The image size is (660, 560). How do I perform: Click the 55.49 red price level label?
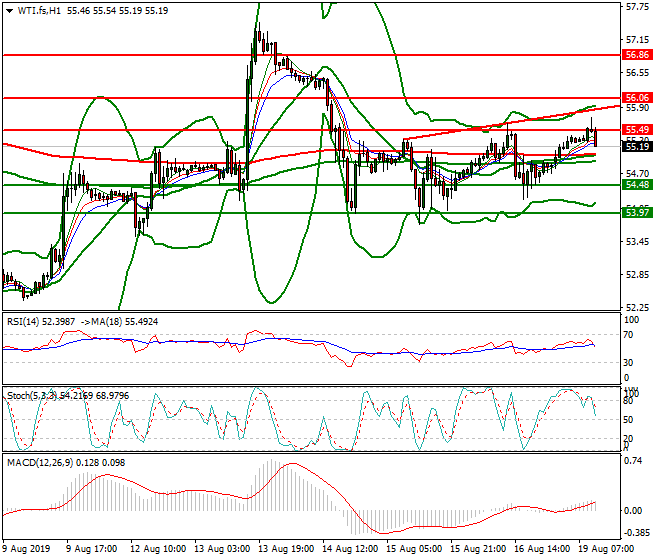(637, 130)
